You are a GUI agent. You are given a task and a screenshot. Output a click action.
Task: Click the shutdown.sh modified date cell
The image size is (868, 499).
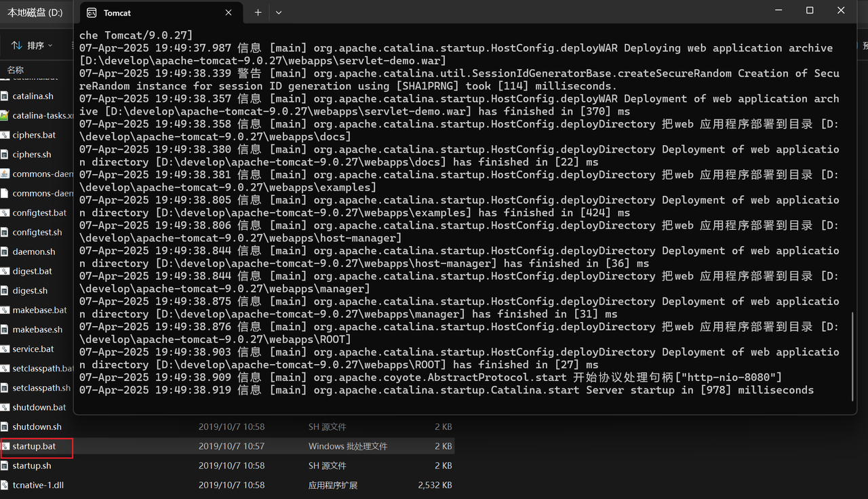click(231, 427)
